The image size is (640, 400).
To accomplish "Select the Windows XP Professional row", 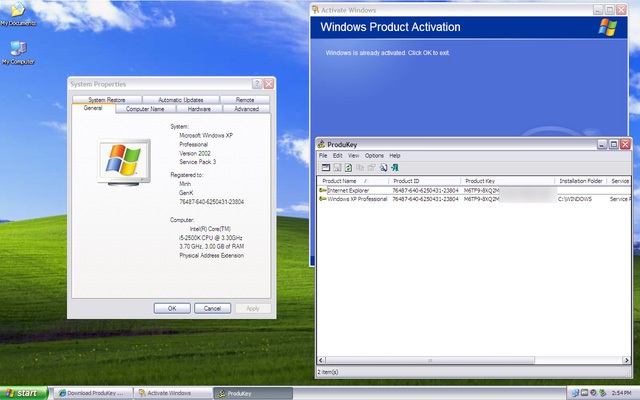I will click(x=474, y=199).
